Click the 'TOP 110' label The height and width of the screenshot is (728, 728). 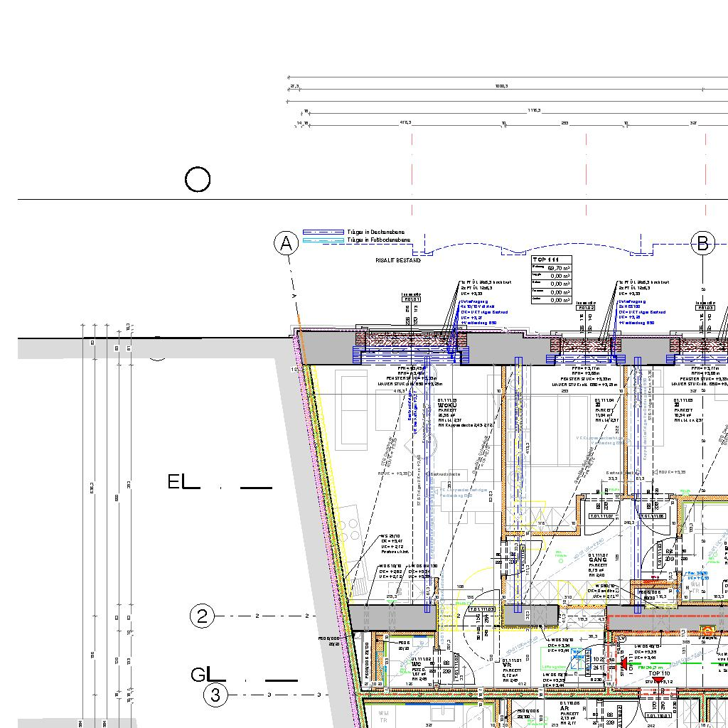pos(659,673)
